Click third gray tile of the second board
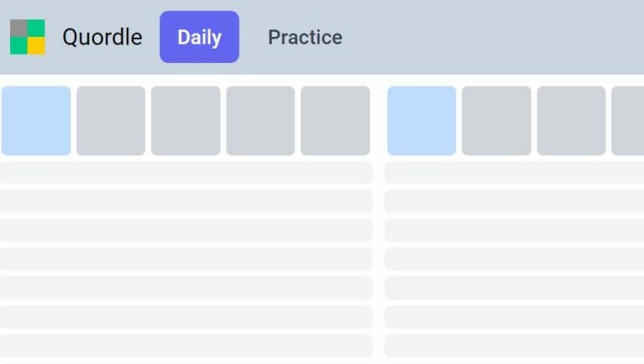The height and width of the screenshot is (364, 644). pos(571,121)
